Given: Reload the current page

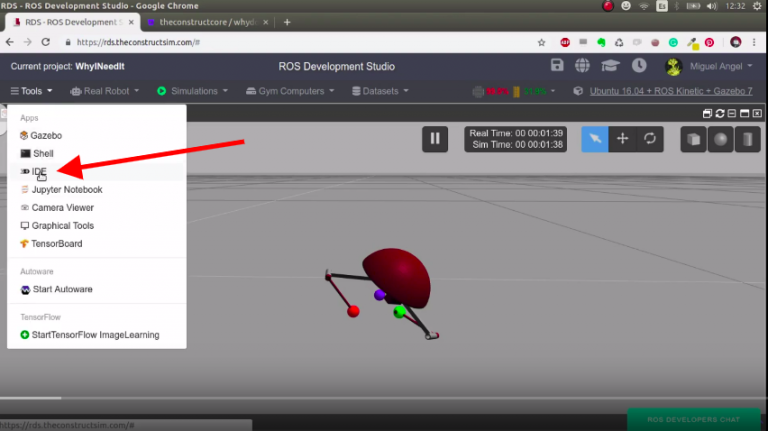Looking at the screenshot, I should pos(46,42).
